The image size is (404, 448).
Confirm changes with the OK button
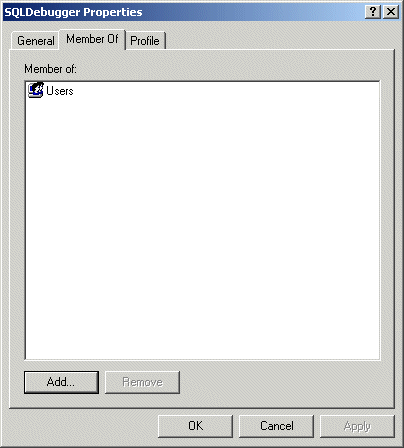click(195, 426)
